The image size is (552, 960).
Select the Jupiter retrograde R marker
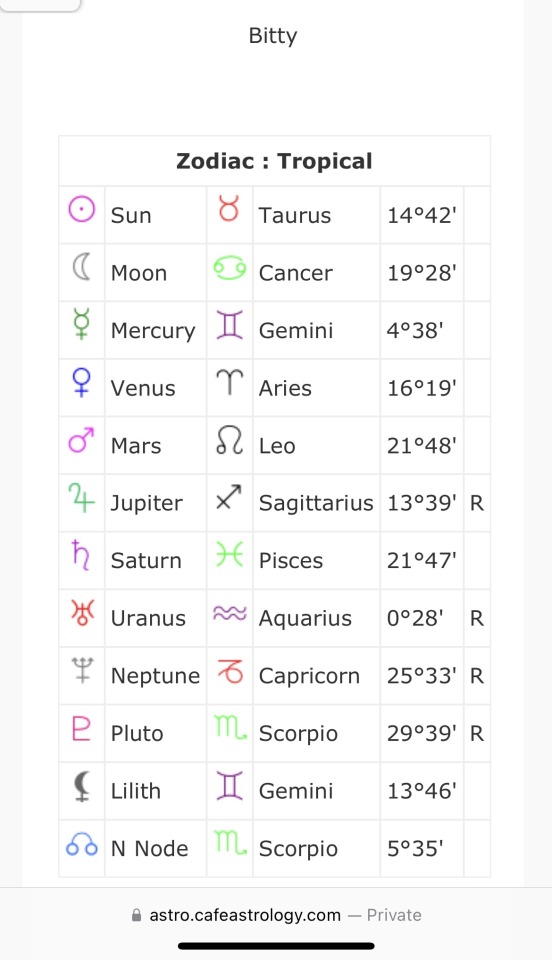click(477, 503)
